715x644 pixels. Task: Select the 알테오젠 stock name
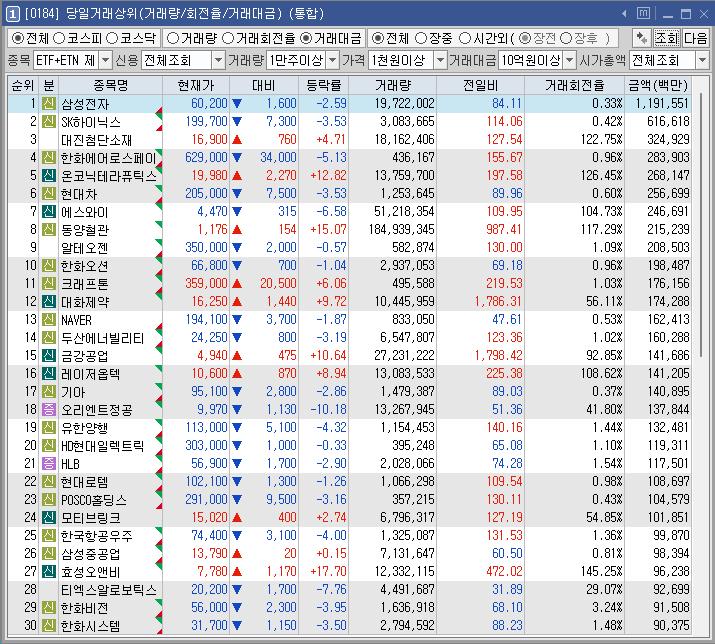[x=85, y=248]
